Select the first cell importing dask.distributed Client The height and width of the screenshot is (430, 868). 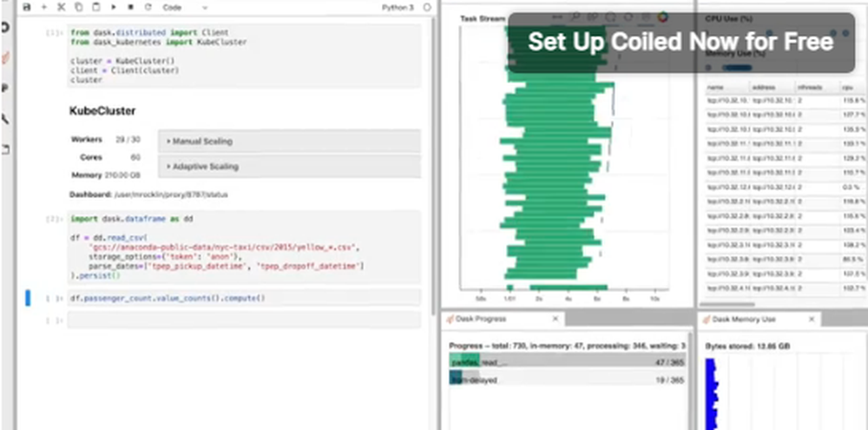click(x=244, y=56)
